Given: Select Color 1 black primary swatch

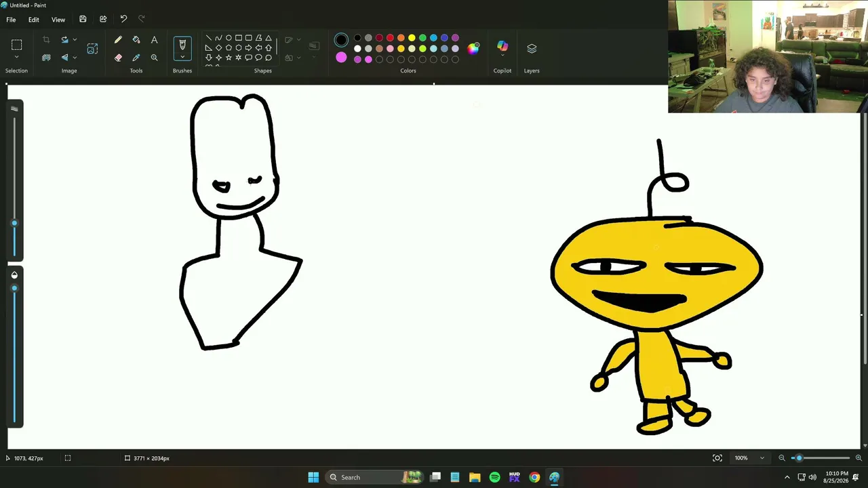Looking at the screenshot, I should pos(341,40).
